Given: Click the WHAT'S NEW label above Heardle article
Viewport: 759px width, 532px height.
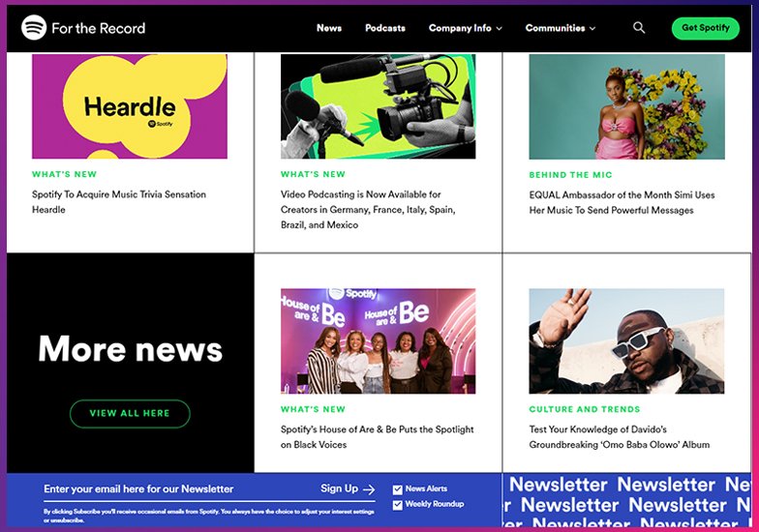Looking at the screenshot, I should coord(64,174).
